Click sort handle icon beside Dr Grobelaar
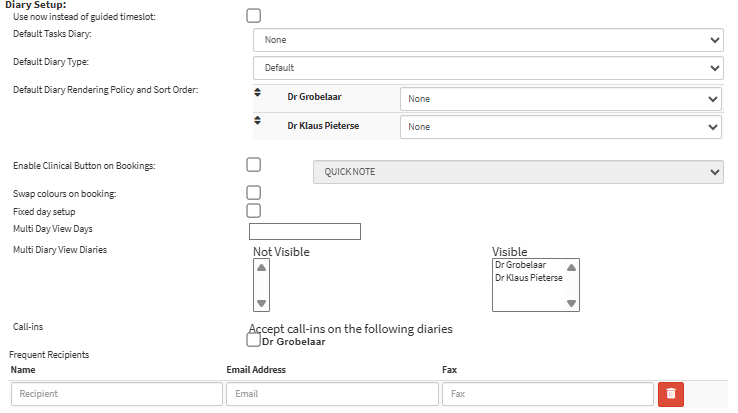This screenshot has width=738, height=413. click(258, 94)
